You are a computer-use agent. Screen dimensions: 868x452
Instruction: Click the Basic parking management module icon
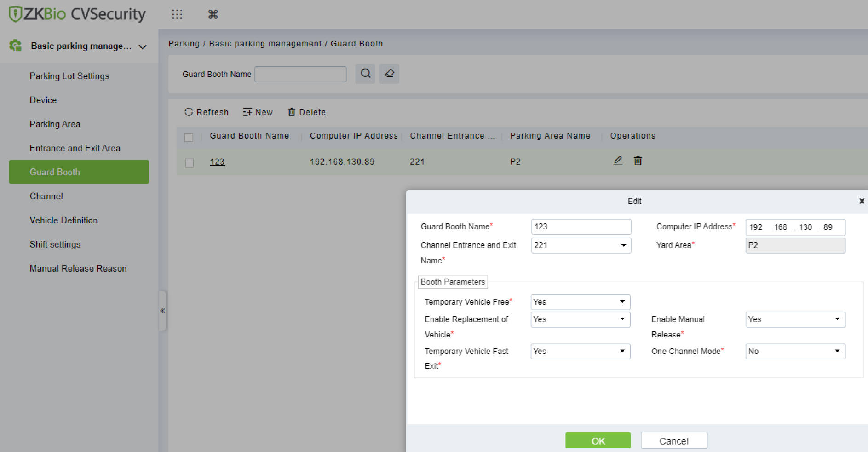(x=16, y=46)
